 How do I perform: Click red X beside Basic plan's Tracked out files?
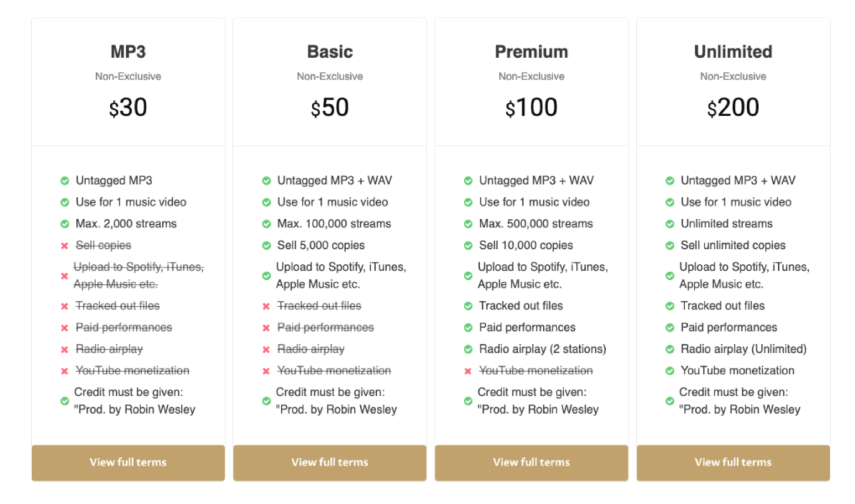coord(266,307)
